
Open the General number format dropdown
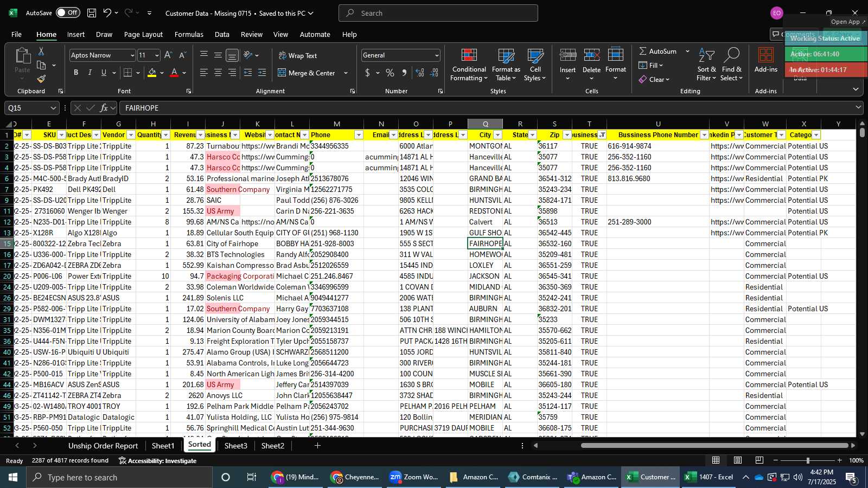pos(437,55)
